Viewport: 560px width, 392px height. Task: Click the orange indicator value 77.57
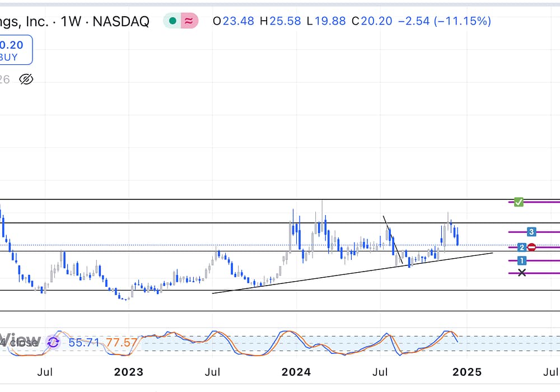click(x=118, y=342)
